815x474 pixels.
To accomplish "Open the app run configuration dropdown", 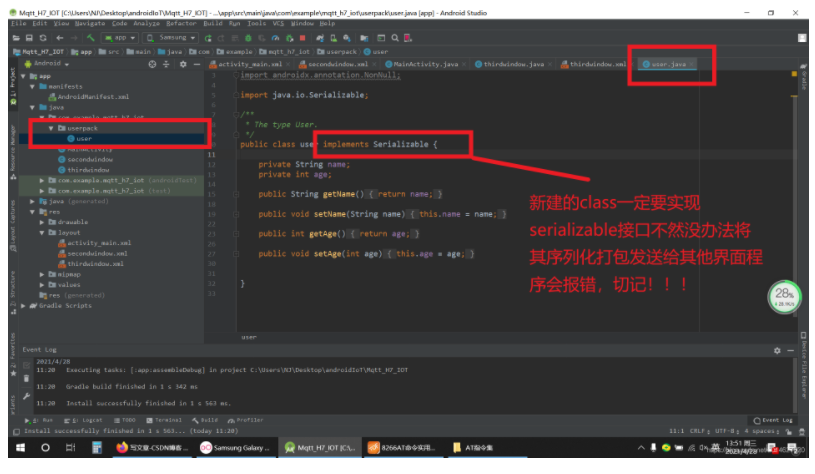I will 120,38.
